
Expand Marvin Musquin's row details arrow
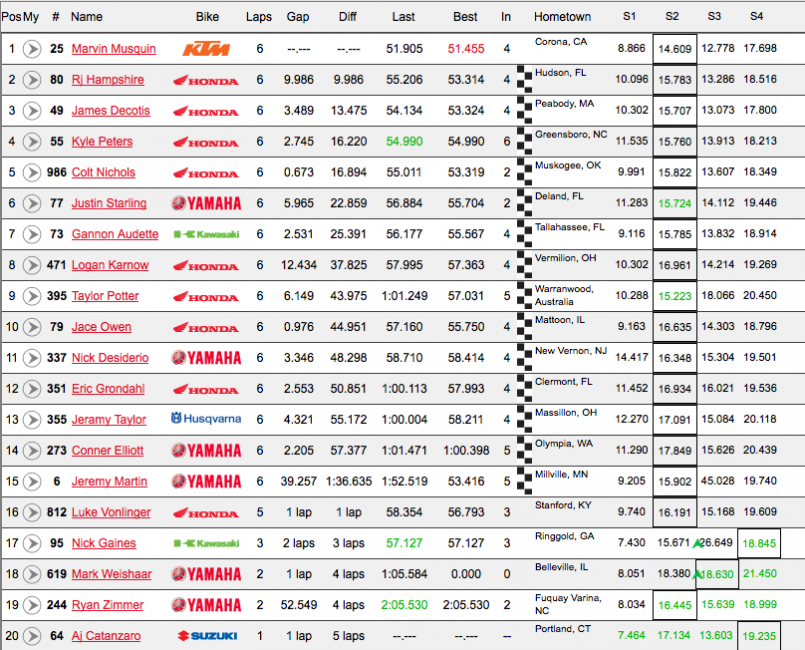[33, 49]
